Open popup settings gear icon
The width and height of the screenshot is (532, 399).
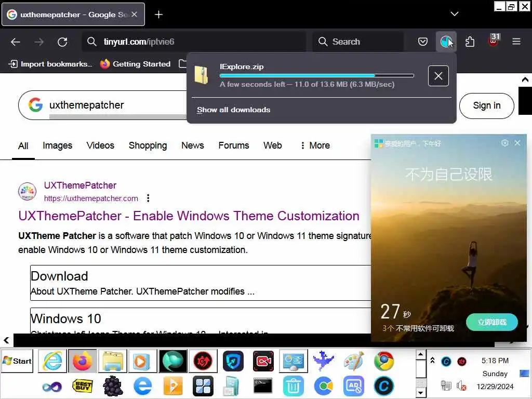point(505,143)
